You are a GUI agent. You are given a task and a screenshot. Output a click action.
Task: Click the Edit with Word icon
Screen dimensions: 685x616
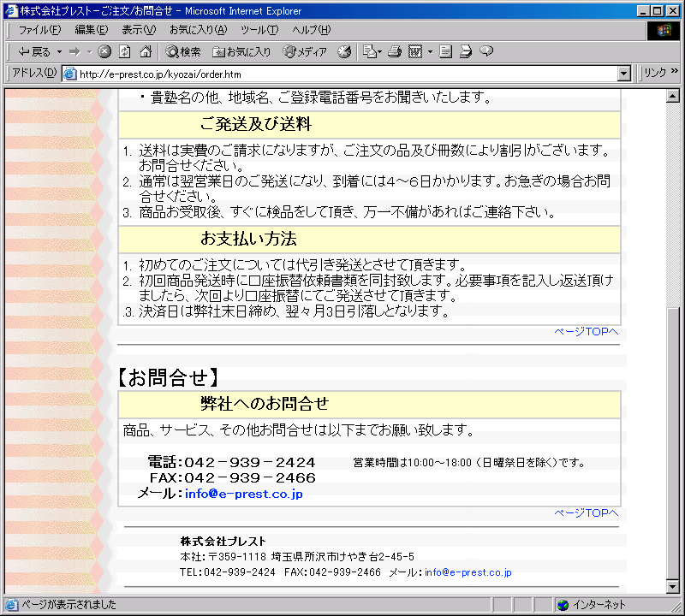pyautogui.click(x=415, y=52)
